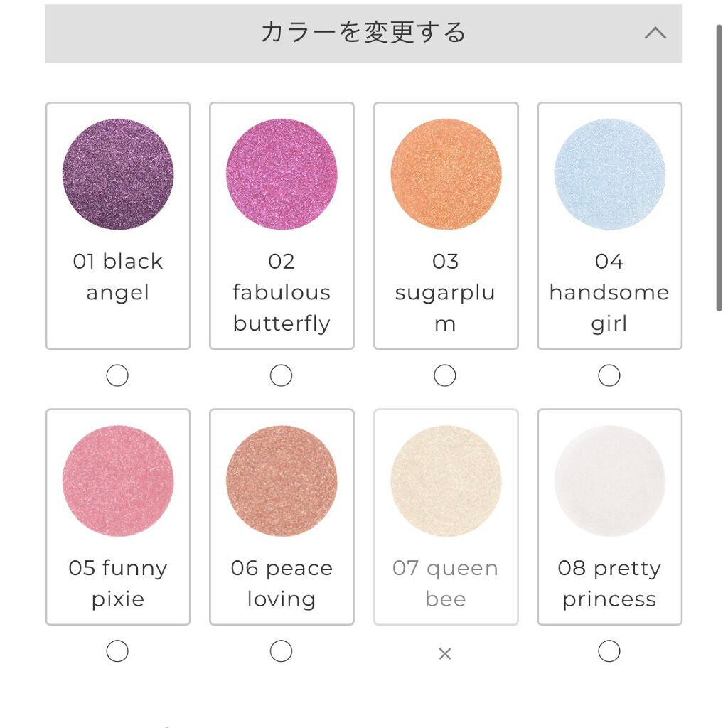Choose the radio button under 06 peace loving
This screenshot has height=728, width=728.
tap(282, 651)
